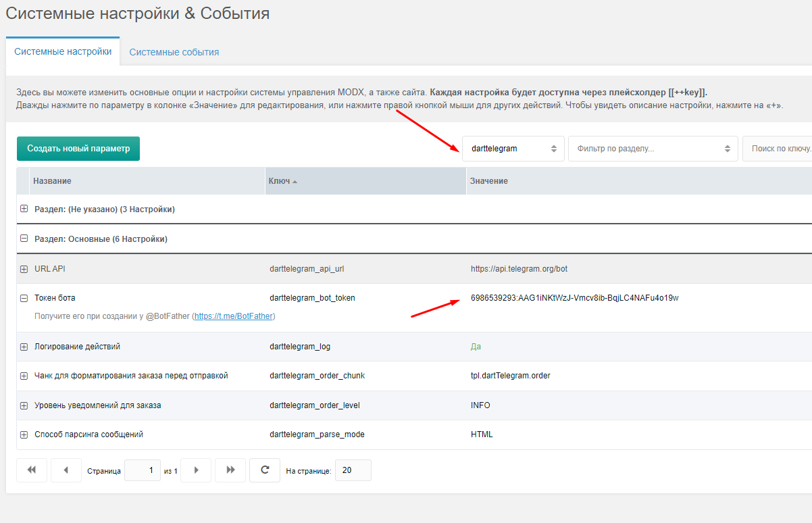Select key darttelegram_order_chunk
The image size is (812, 523).
(317, 376)
